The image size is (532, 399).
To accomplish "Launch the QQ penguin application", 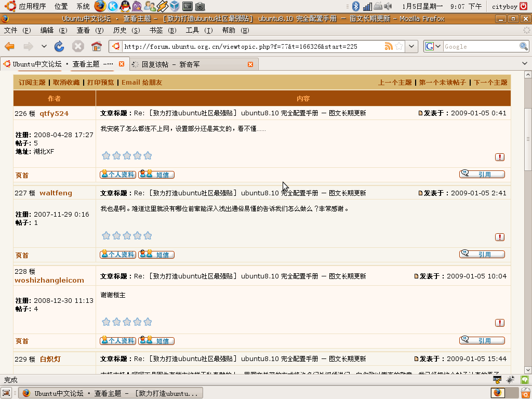I will tap(125, 6).
